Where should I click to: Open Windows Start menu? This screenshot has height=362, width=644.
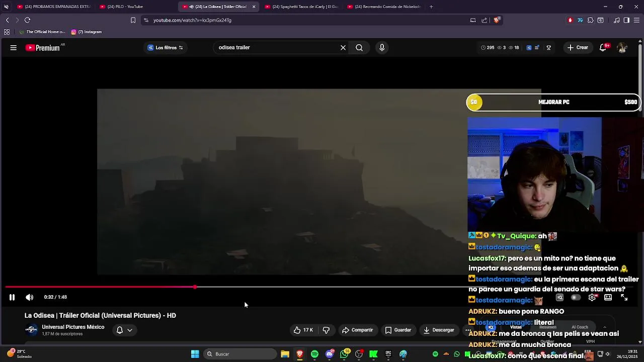195,354
